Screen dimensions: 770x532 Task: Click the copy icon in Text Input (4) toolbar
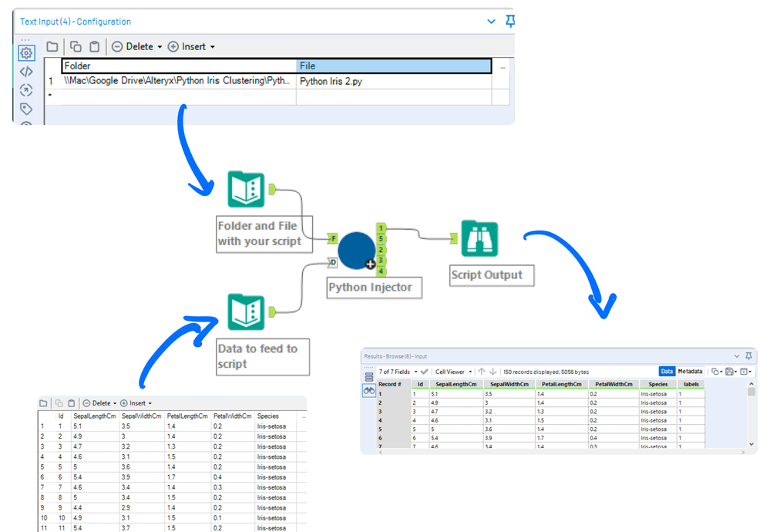[x=76, y=47]
